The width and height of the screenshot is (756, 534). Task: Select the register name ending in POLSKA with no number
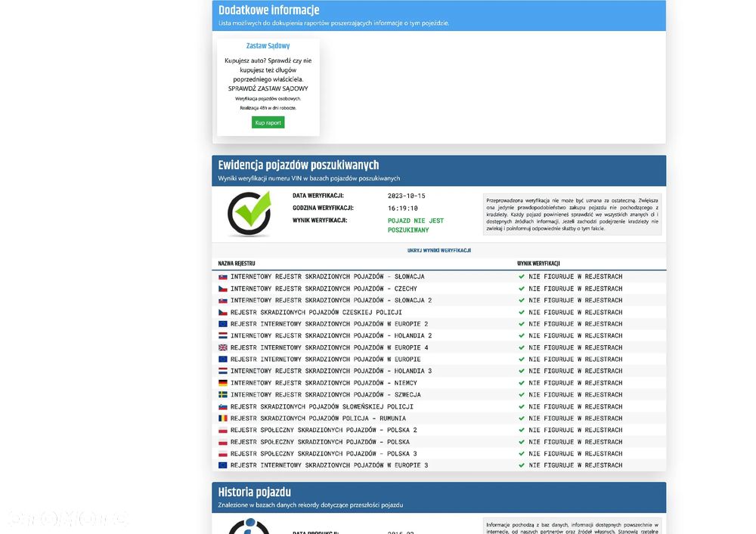[320, 442]
